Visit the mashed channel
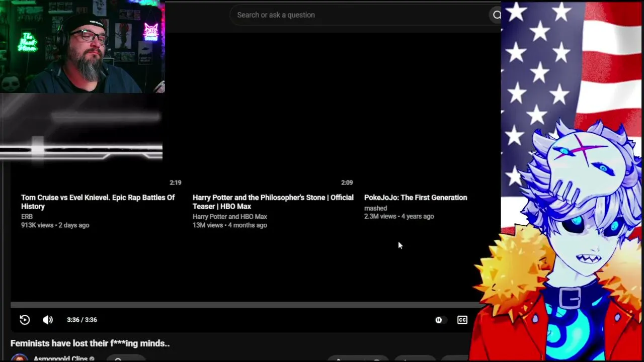The width and height of the screenshot is (644, 362). [375, 208]
